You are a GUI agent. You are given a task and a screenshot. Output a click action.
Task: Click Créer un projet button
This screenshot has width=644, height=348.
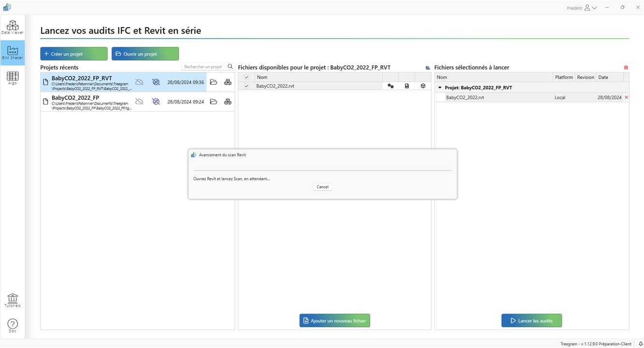click(74, 53)
